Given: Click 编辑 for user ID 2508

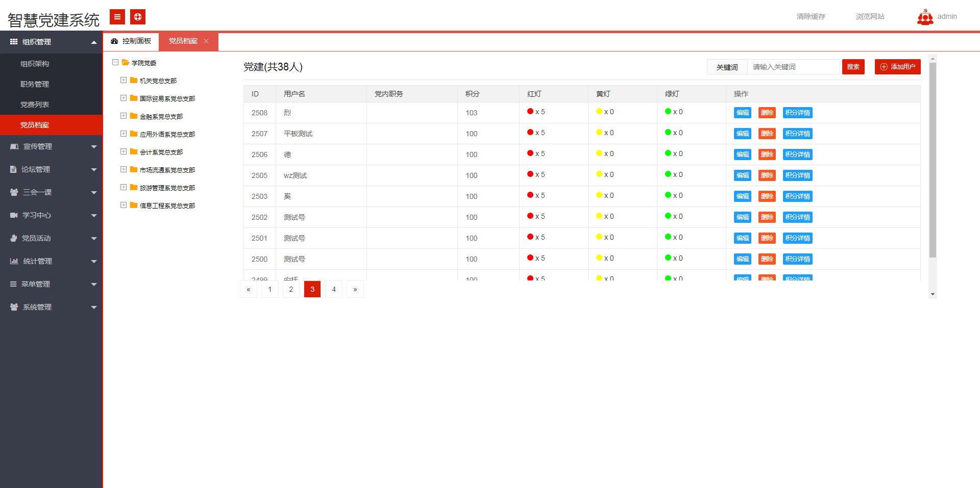Looking at the screenshot, I should click(x=742, y=113).
